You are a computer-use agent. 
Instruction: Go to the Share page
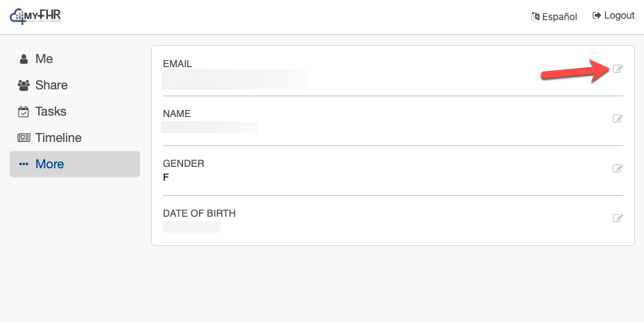tap(51, 86)
